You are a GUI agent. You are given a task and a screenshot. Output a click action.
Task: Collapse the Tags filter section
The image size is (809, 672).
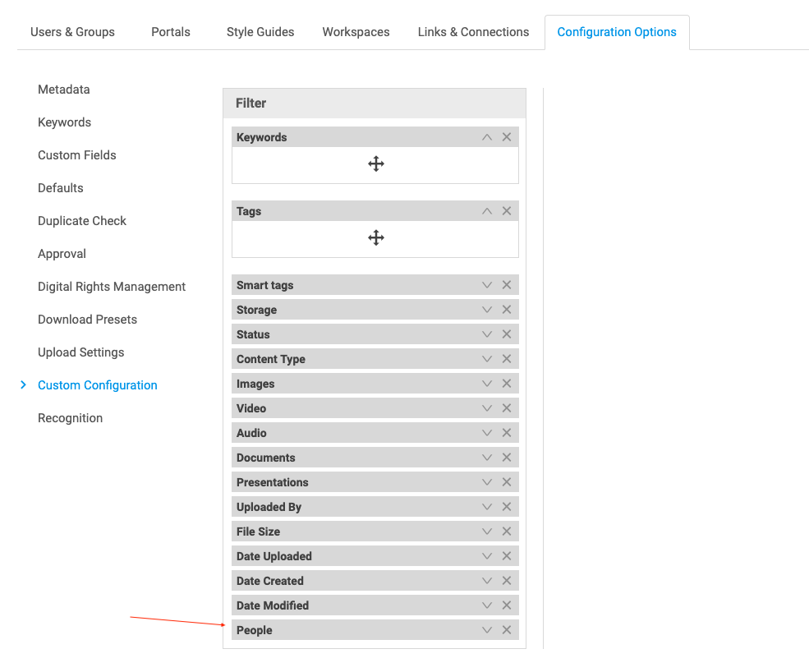[486, 210]
